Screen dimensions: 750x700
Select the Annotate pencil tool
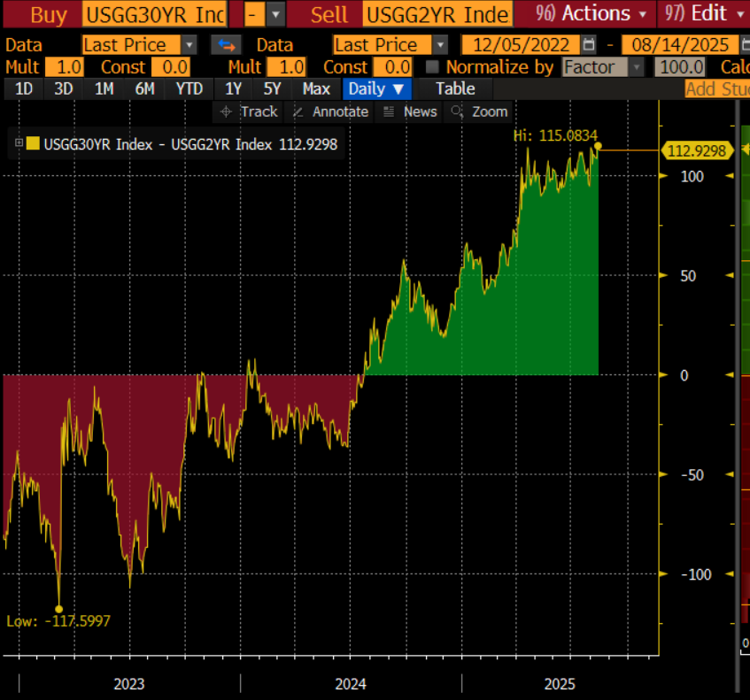coord(330,112)
